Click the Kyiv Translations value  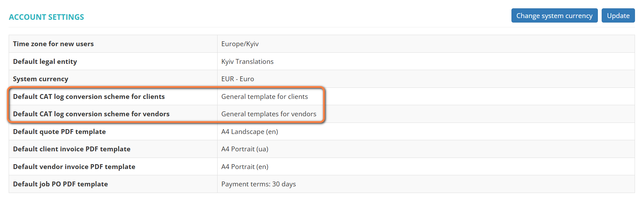pyautogui.click(x=247, y=61)
